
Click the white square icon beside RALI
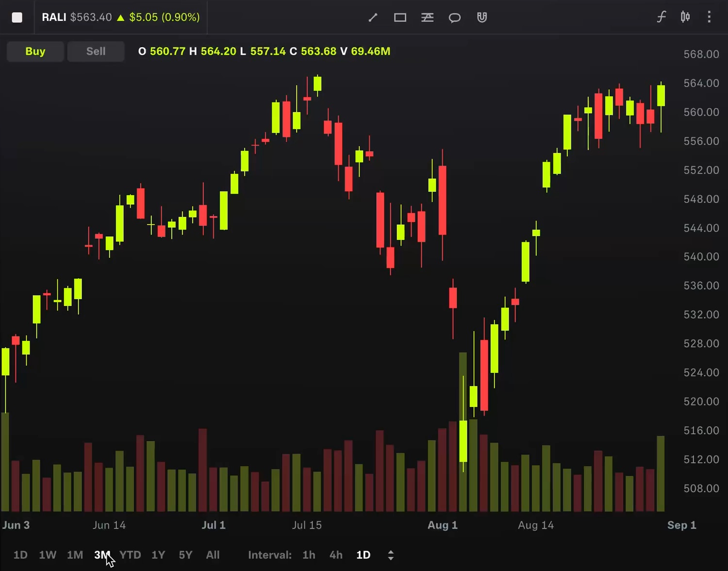point(17,17)
